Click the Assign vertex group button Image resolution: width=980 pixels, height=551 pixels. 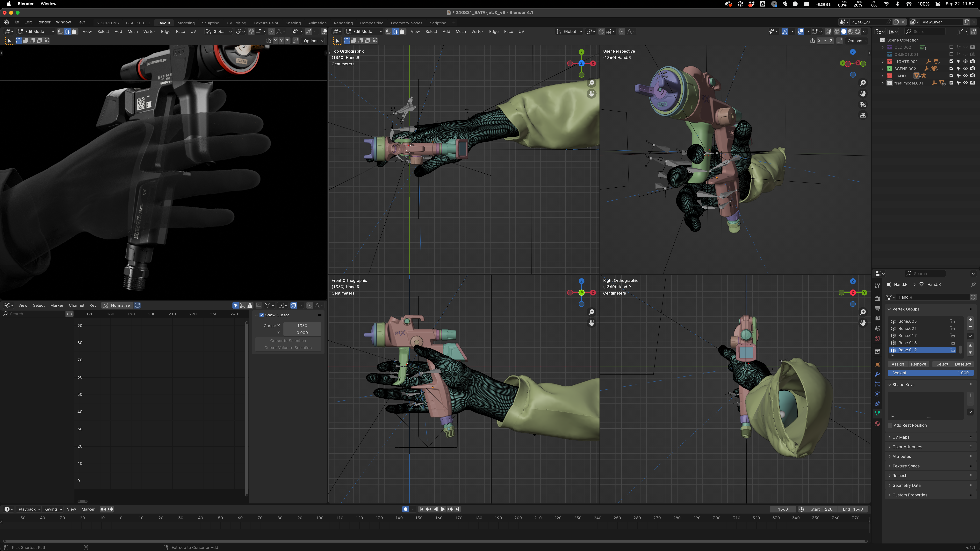coord(898,364)
